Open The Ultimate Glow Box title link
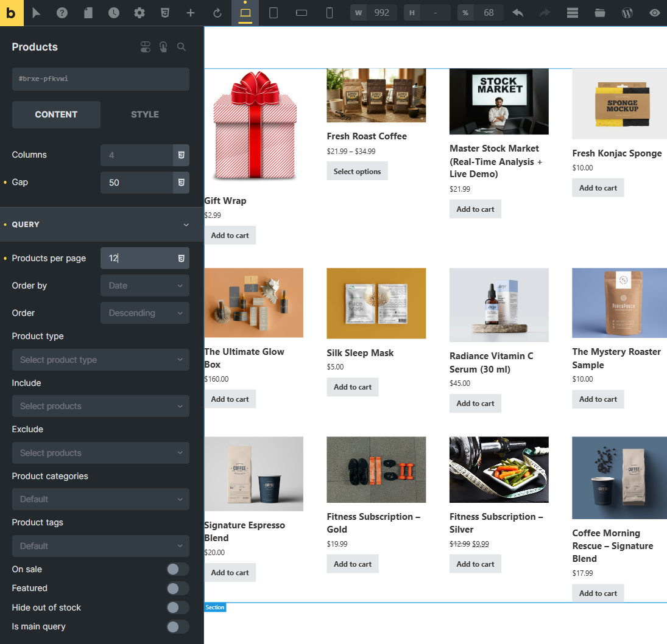 tap(244, 358)
